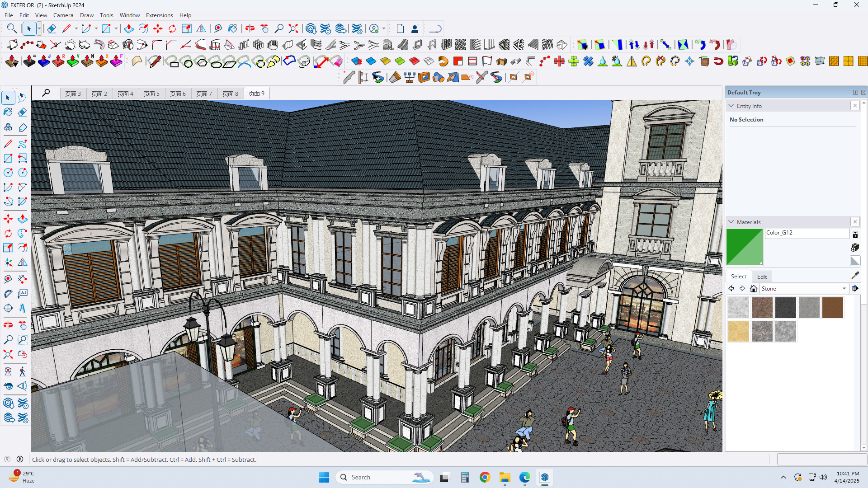Open the Windows Start button
868x488 pixels.
[324, 477]
